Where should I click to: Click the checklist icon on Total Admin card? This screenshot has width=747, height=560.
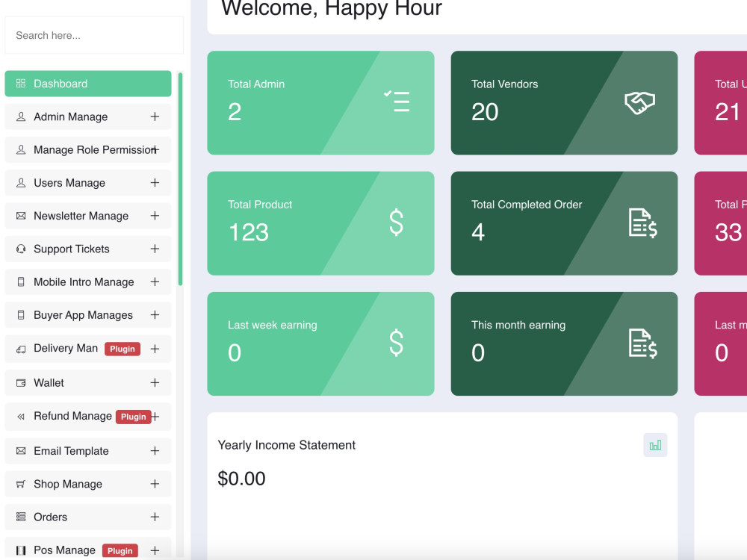point(397,102)
